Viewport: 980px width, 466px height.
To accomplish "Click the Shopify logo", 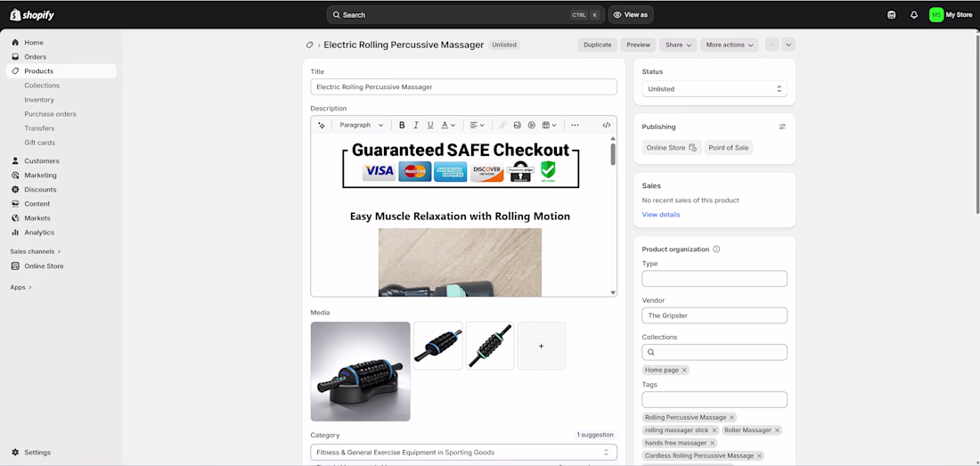I will pos(32,15).
